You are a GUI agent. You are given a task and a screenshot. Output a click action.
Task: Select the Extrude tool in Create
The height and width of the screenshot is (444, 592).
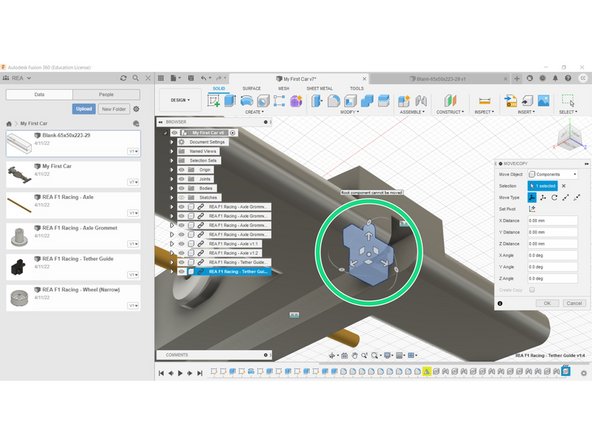pos(230,101)
